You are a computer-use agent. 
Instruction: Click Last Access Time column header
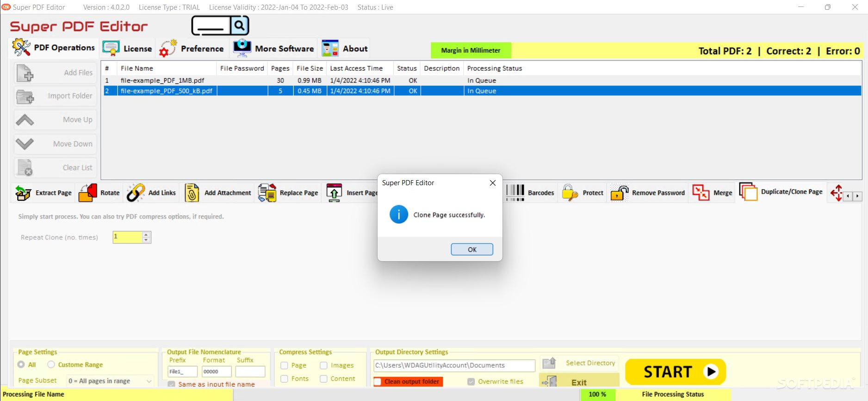click(360, 68)
